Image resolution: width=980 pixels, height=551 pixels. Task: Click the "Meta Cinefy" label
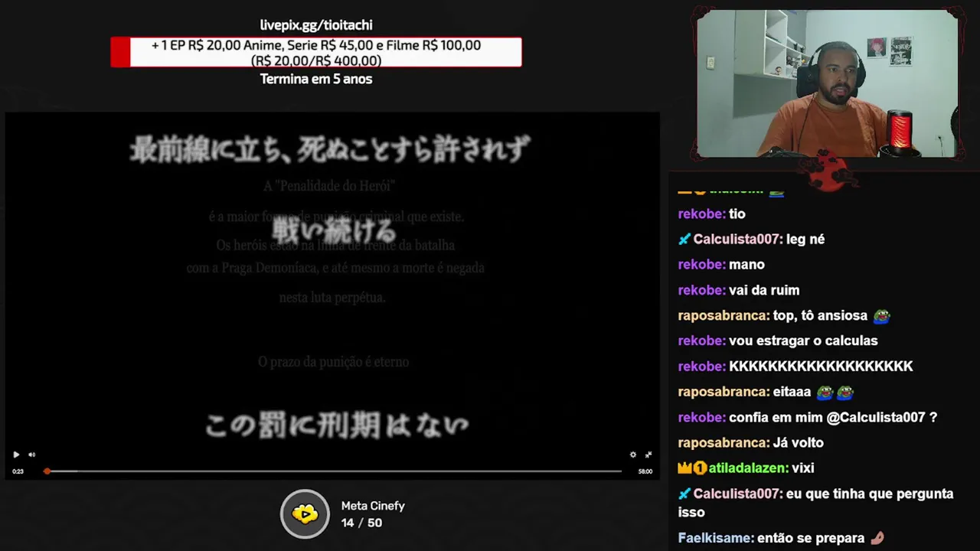click(x=373, y=506)
